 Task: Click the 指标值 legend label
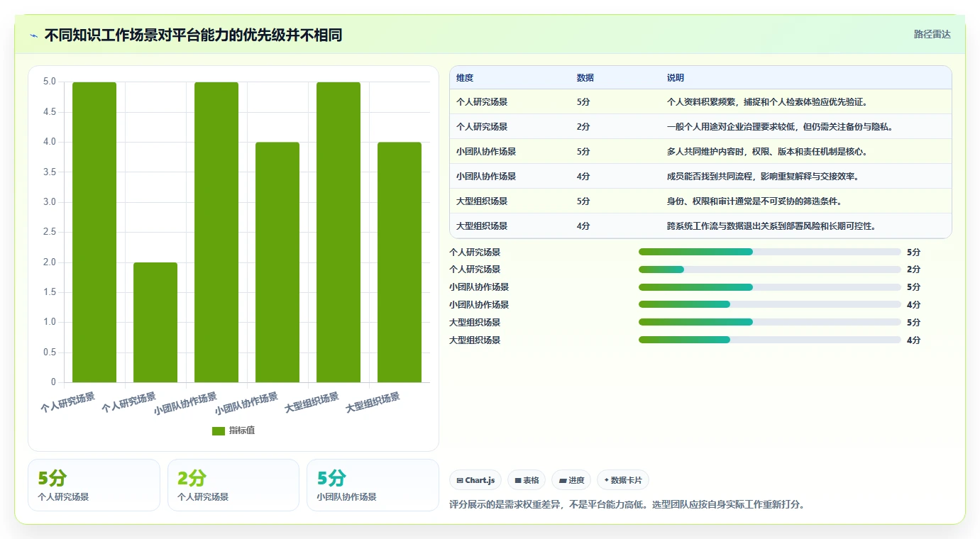pyautogui.click(x=242, y=431)
